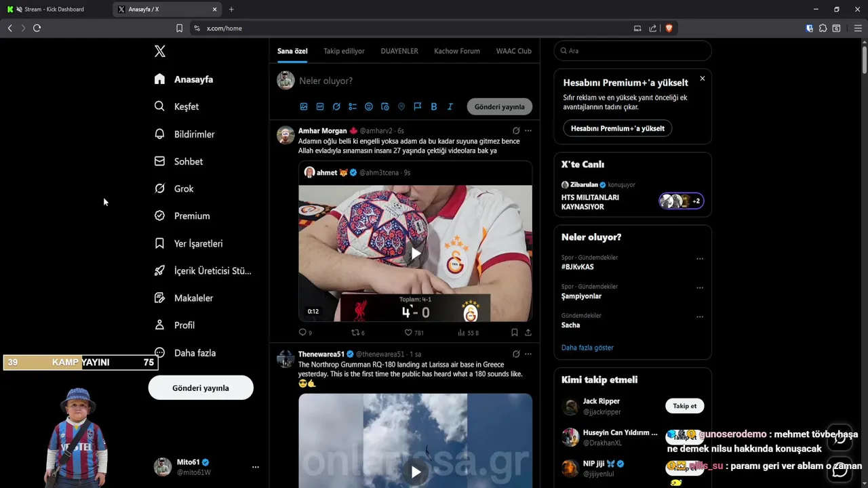Click Hesabını Premium+'a yükselt button
Image resolution: width=868 pixels, height=488 pixels.
(617, 128)
